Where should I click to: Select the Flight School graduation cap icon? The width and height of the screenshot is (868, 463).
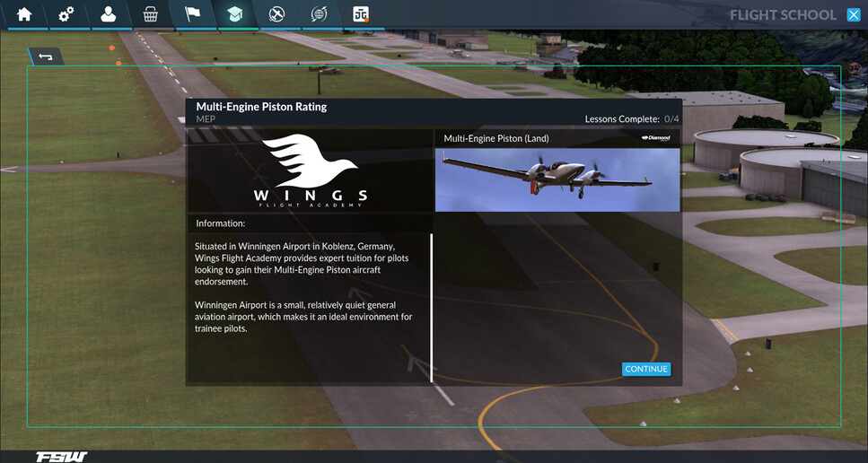[234, 14]
